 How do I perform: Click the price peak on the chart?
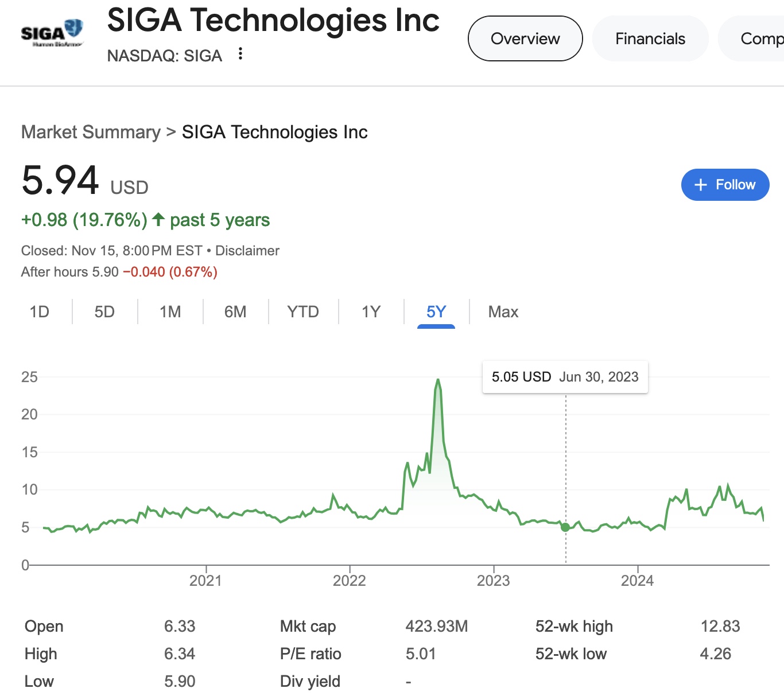(x=438, y=380)
